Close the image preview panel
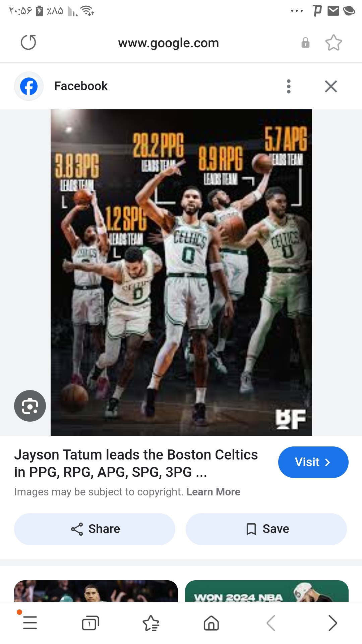362x644 pixels. (331, 86)
